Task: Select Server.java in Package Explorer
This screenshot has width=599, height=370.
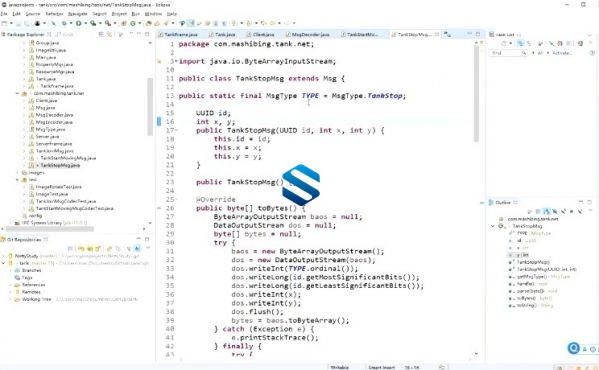Action: 47,137
